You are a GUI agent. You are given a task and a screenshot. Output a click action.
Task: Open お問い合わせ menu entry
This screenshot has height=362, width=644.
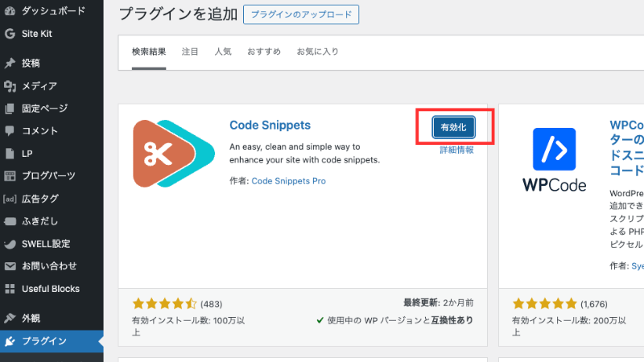click(x=49, y=266)
